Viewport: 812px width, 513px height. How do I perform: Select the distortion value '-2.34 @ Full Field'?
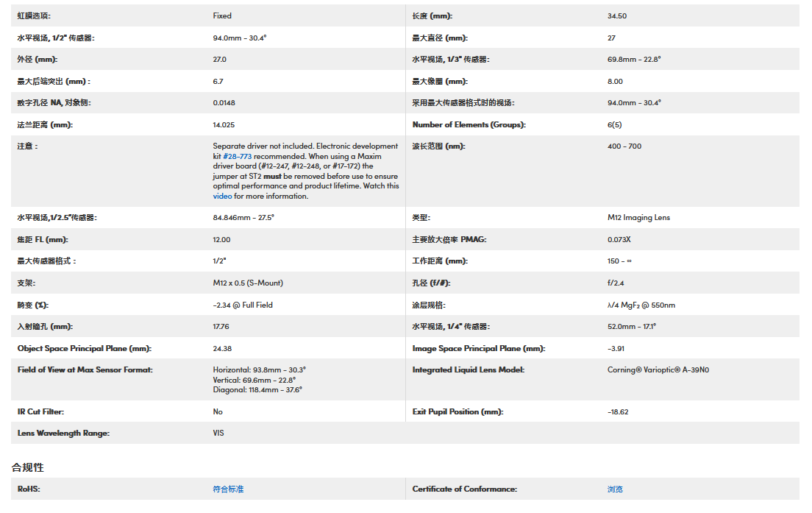(243, 305)
